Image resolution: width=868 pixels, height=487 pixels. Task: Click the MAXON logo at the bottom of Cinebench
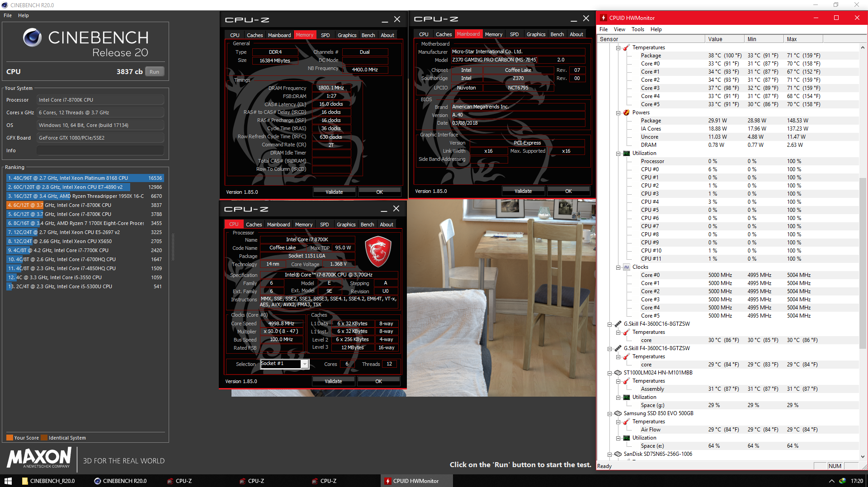coord(39,457)
